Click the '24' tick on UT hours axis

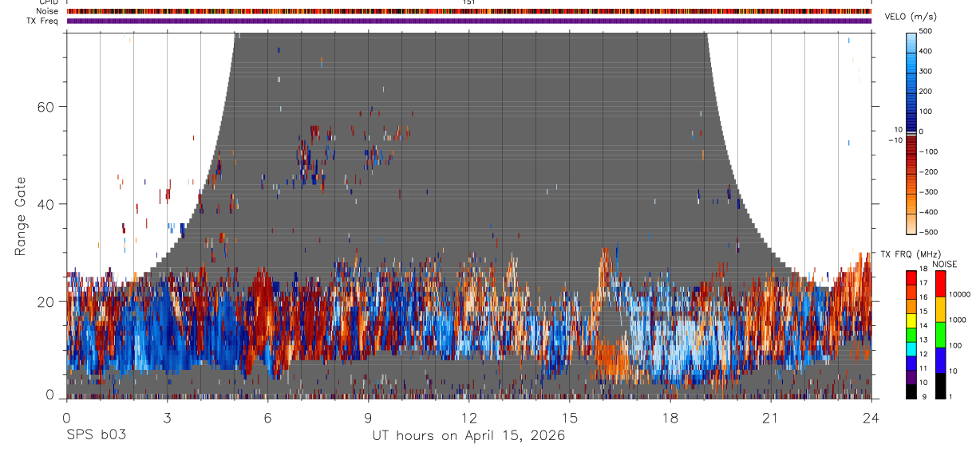871,417
